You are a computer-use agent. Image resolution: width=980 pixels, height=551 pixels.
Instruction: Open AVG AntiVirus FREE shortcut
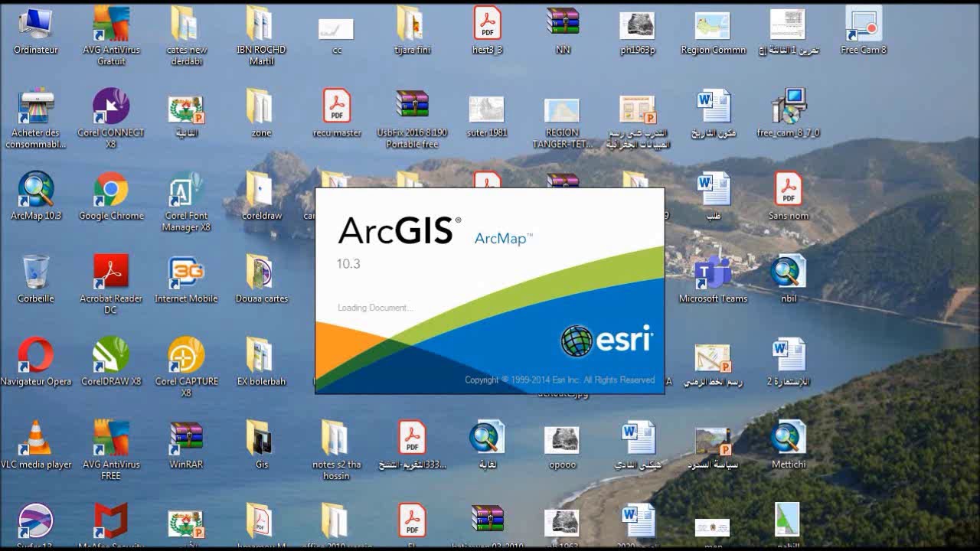click(x=111, y=438)
